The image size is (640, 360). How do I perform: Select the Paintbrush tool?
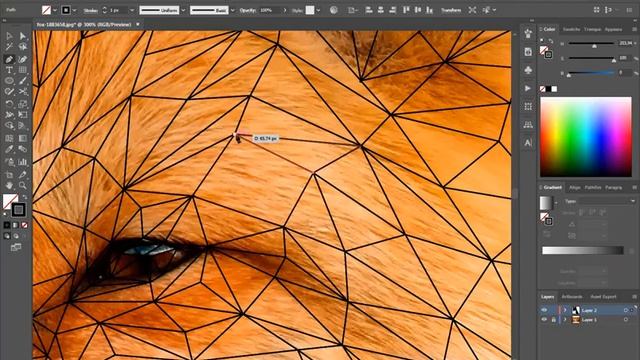23,81
